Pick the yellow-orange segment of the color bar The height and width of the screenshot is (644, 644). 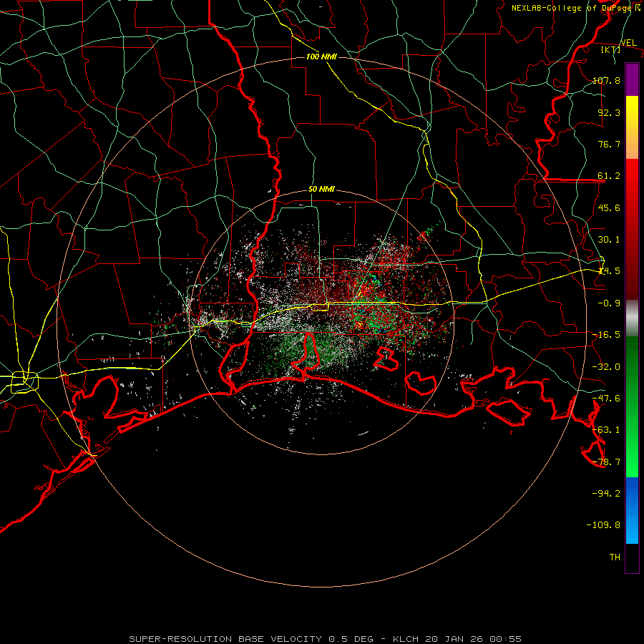coord(632,127)
